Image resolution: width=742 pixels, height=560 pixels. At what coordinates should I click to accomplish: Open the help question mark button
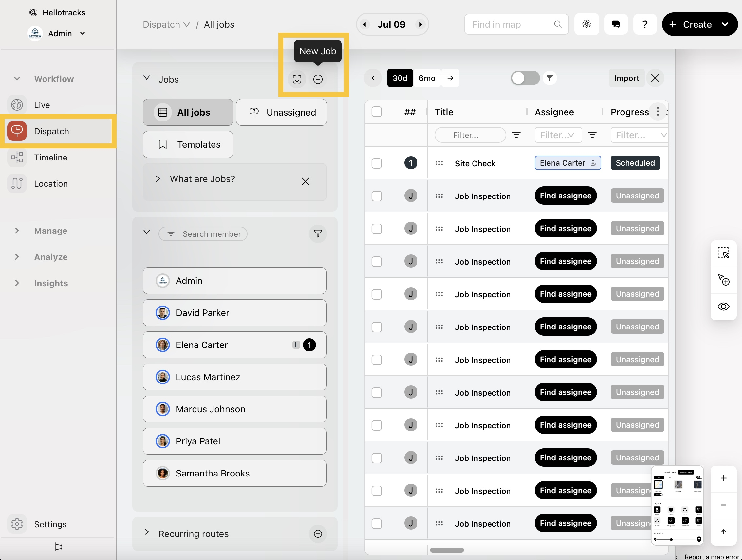[x=645, y=24]
